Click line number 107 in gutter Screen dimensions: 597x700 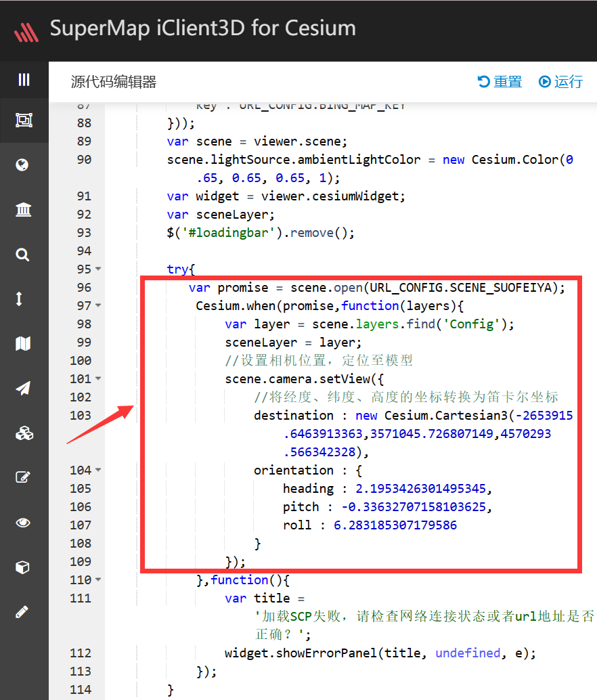(x=81, y=525)
